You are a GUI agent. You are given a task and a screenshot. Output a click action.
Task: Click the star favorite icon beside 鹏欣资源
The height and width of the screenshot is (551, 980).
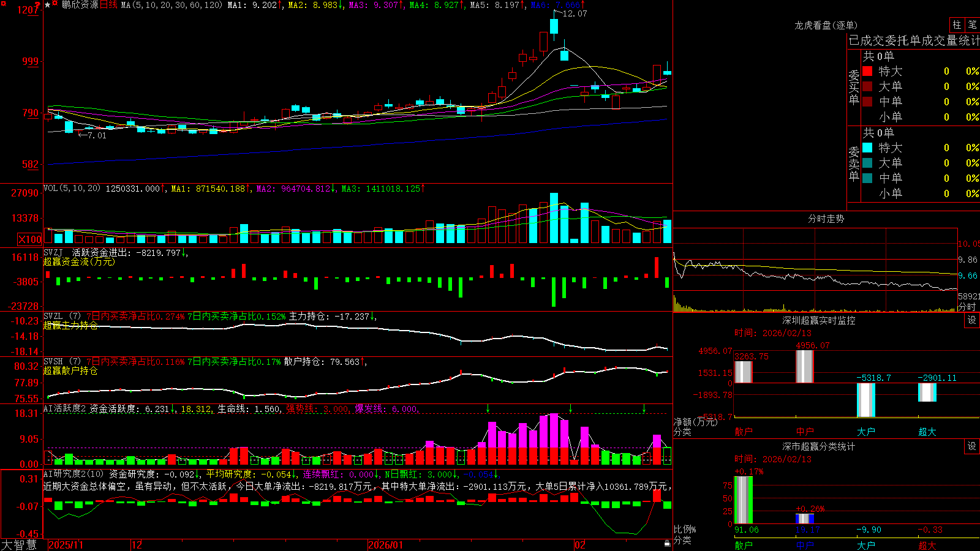coord(48,5)
